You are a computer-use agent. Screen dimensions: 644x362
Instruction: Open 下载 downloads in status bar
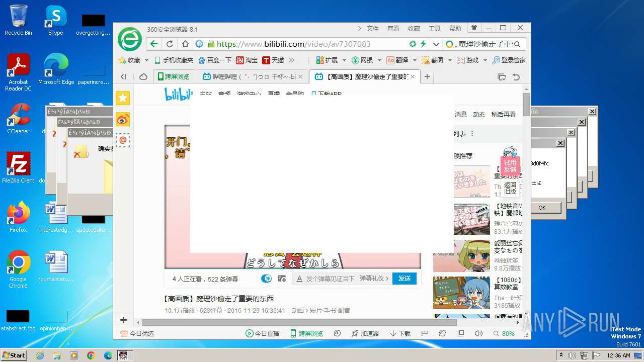(x=400, y=333)
